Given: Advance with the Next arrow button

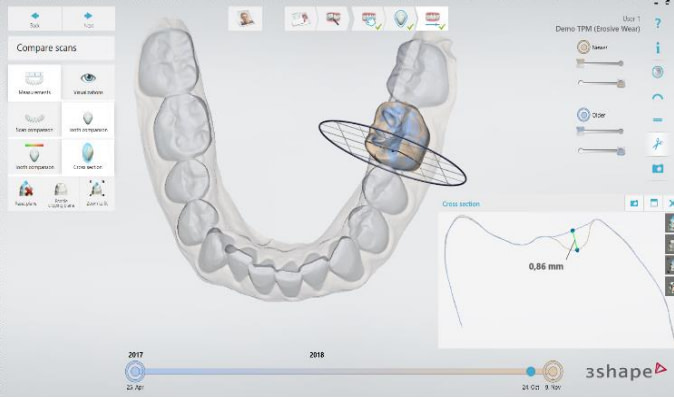Looking at the screenshot, I should click(x=89, y=19).
